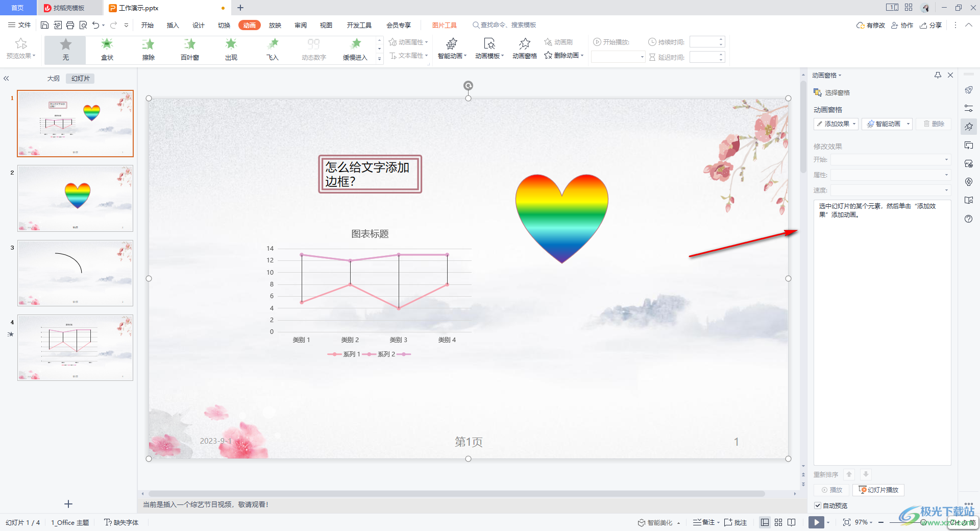980x531 pixels.
Task: Open the 动画属性 dropdown
Action: tap(408, 42)
